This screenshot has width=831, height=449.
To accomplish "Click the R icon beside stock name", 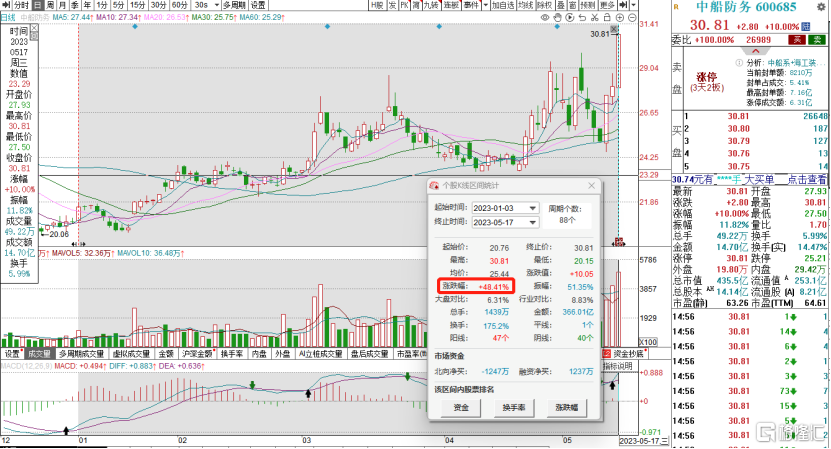I will coord(676,6).
